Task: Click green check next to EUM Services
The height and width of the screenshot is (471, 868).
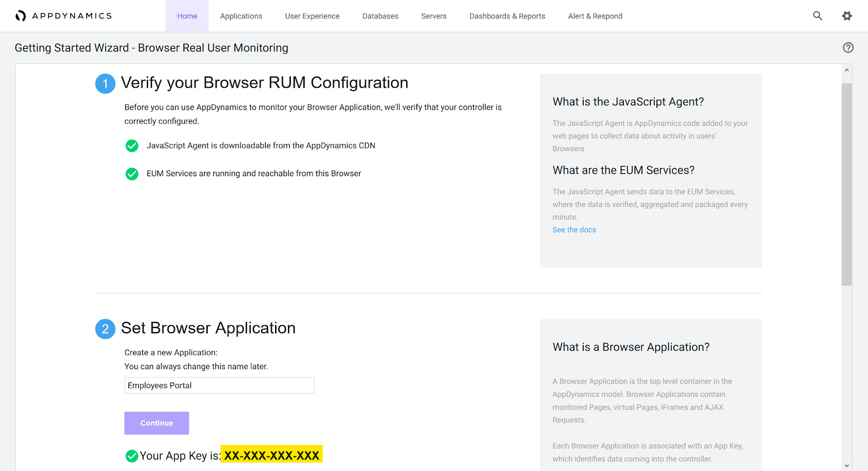Action: pos(132,174)
